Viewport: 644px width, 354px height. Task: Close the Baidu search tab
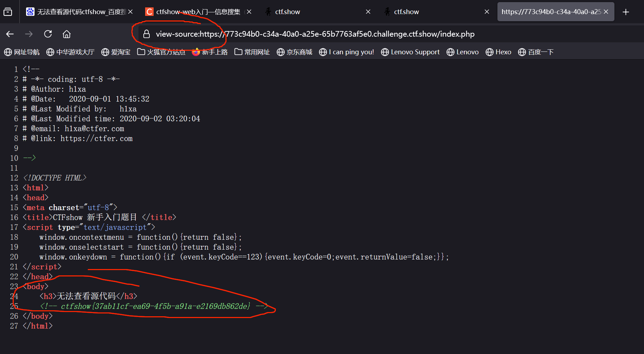(x=130, y=12)
